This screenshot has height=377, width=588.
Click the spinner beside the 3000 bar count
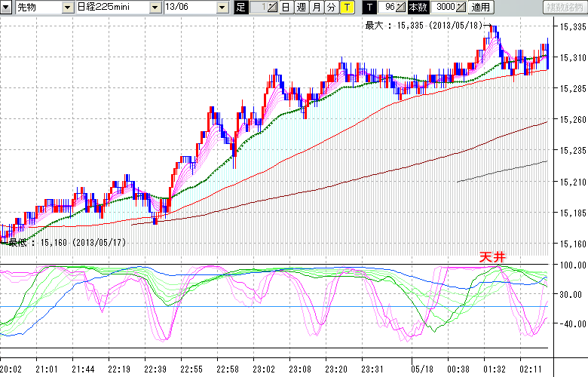pyautogui.click(x=462, y=8)
